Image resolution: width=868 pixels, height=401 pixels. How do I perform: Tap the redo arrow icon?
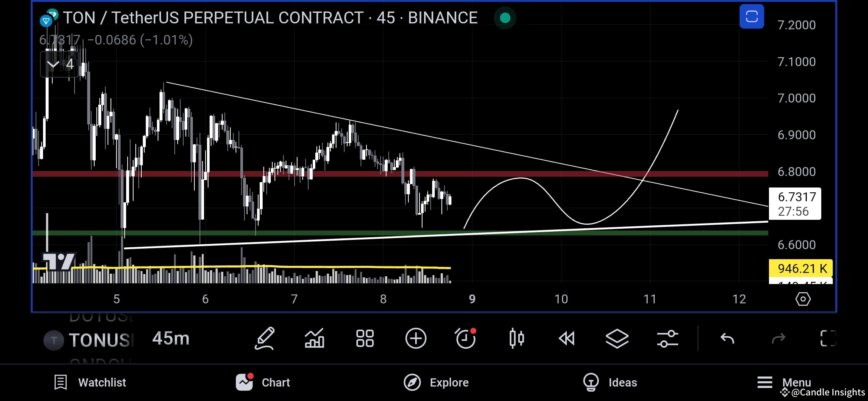point(778,338)
